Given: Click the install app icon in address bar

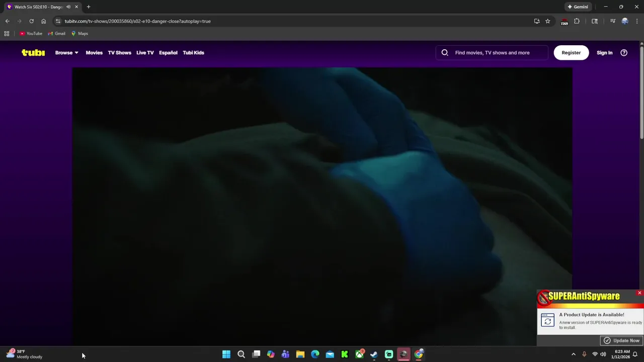Looking at the screenshot, I should (x=537, y=21).
